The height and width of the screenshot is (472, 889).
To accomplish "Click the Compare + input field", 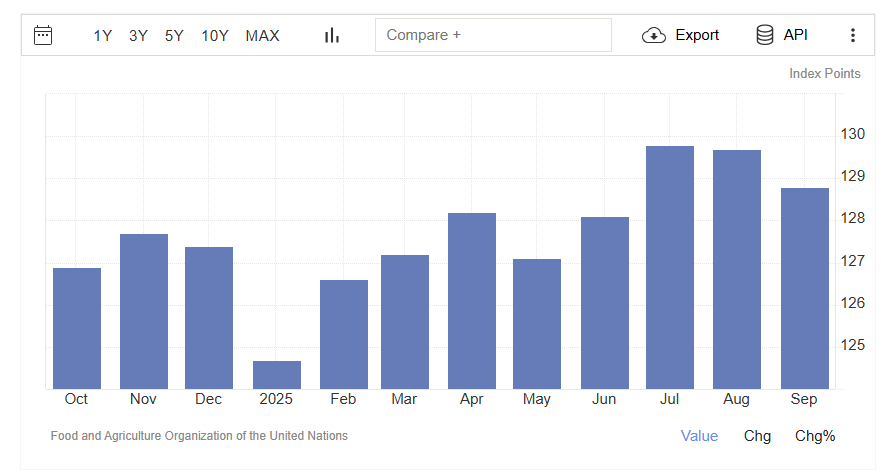I will click(x=493, y=35).
